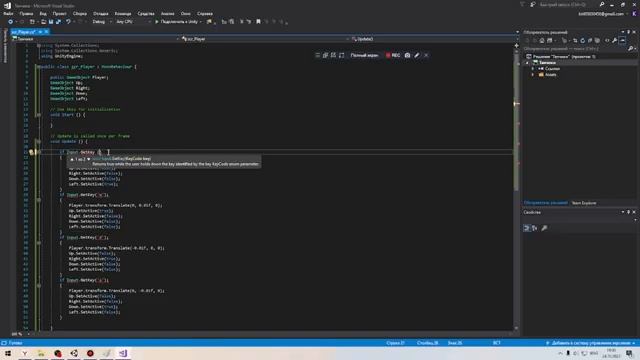The height and width of the screenshot is (360, 640).
Task: Toggle Preview Selected Items in Solution Explorer
Action: point(622,40)
